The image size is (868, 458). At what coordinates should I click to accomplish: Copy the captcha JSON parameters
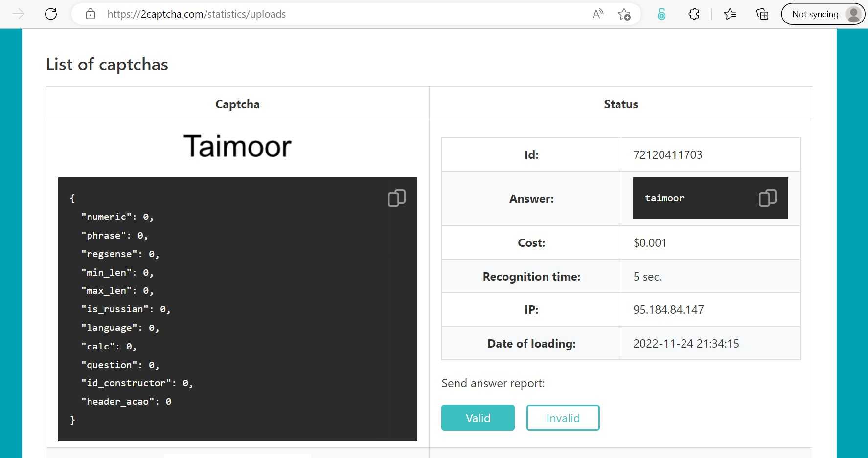[x=396, y=198]
